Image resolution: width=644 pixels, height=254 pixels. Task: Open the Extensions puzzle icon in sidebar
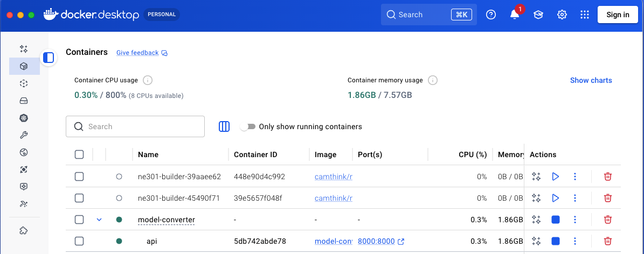tap(24, 231)
